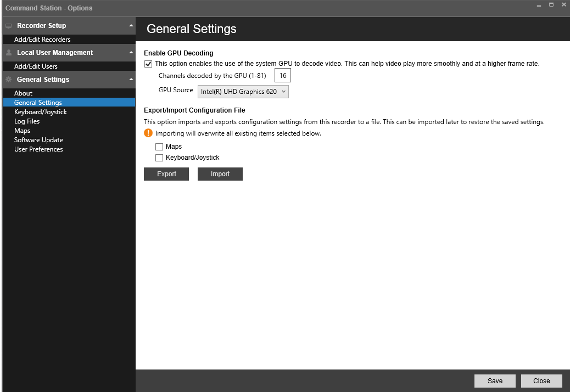The width and height of the screenshot is (570, 392).
Task: Open Log Files page
Action: click(27, 121)
